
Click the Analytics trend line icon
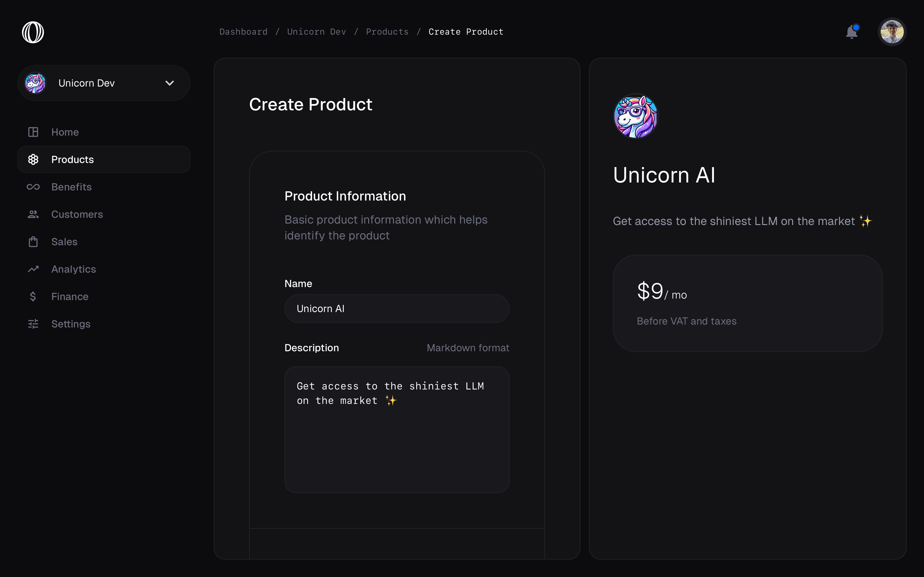[x=33, y=269]
